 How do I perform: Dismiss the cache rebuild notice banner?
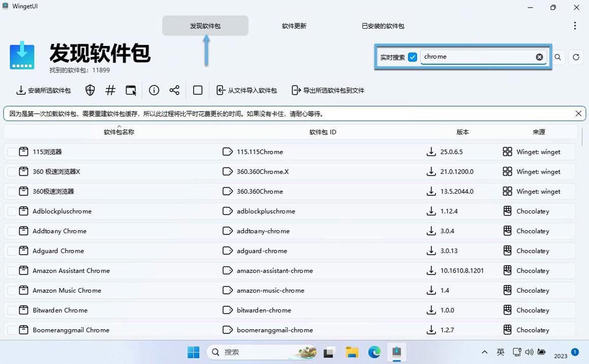[x=578, y=114]
